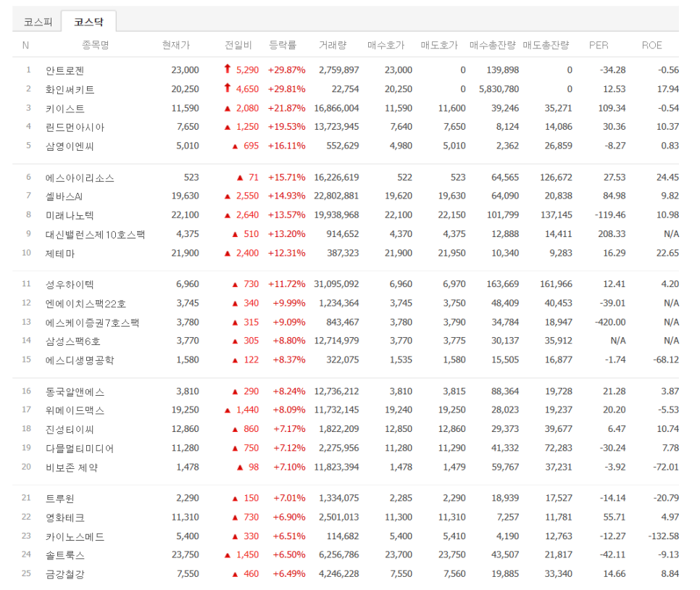Open stock 에스케이증권7호스팩
700x590 pixels.
93,323
